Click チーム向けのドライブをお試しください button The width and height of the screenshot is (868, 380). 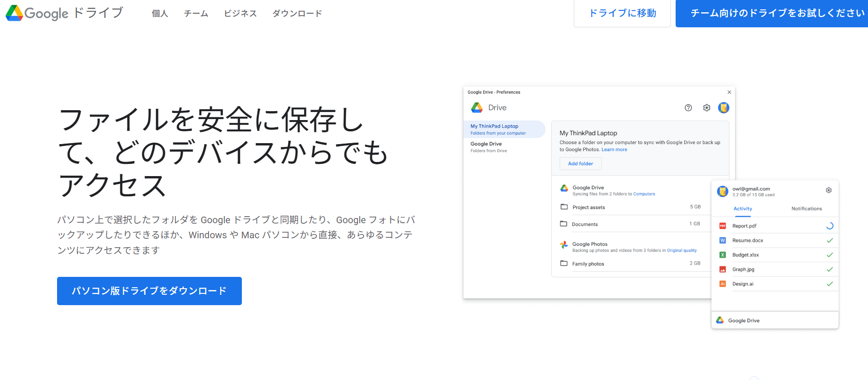point(772,13)
